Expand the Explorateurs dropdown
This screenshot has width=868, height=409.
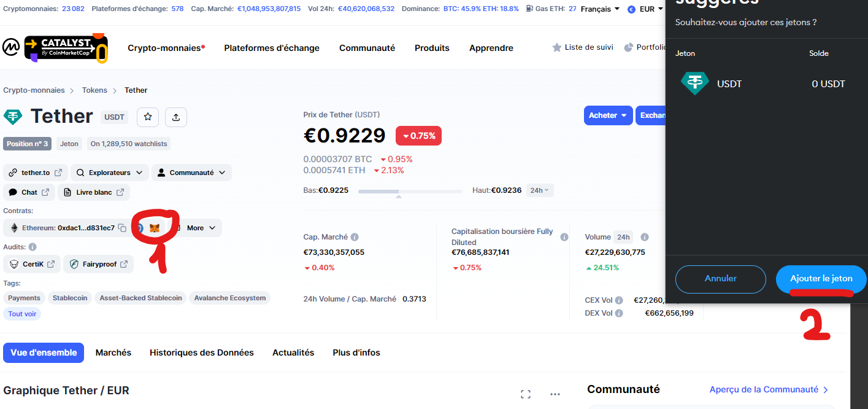pos(110,173)
